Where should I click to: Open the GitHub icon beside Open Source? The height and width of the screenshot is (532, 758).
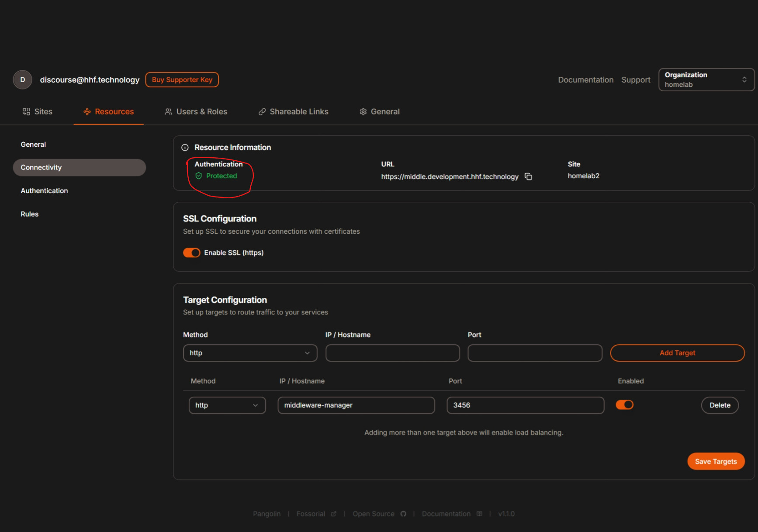[403, 514]
